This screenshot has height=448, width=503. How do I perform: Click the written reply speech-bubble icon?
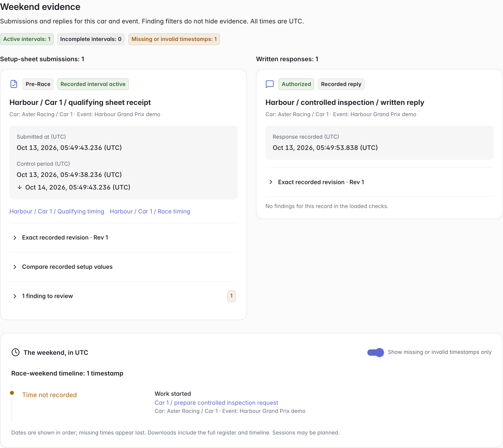[x=270, y=84]
